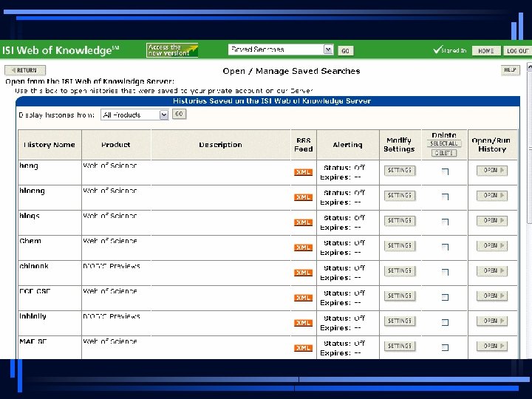Tick delete checkbox for blogng

[445, 197]
